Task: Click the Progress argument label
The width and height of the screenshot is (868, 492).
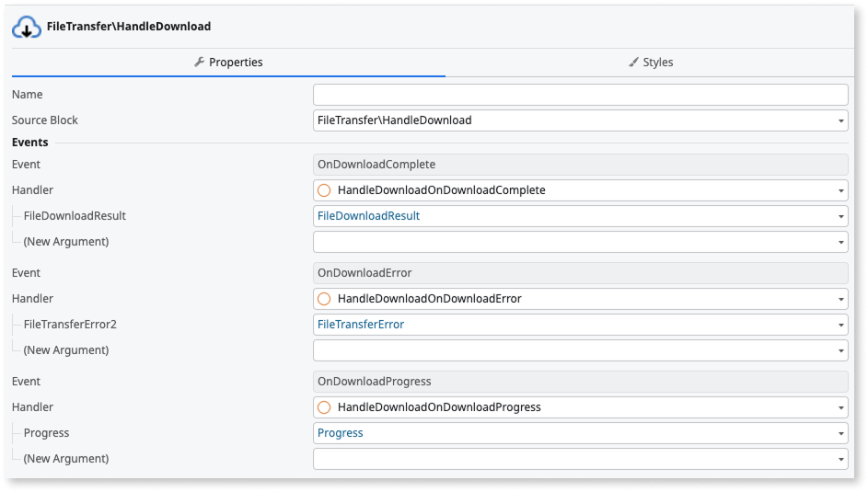Action: click(47, 433)
